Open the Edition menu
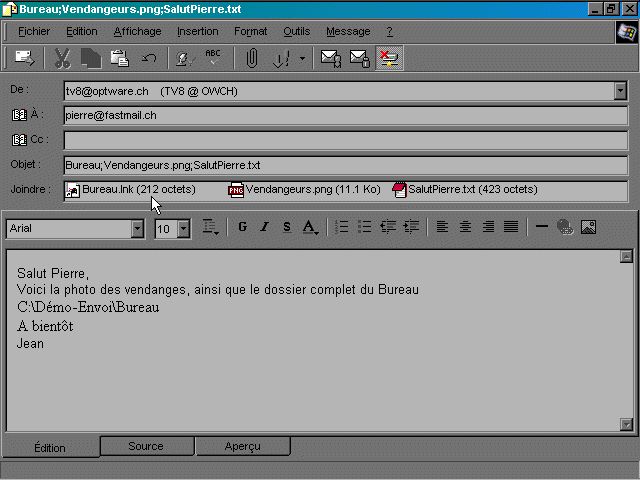 point(82,31)
